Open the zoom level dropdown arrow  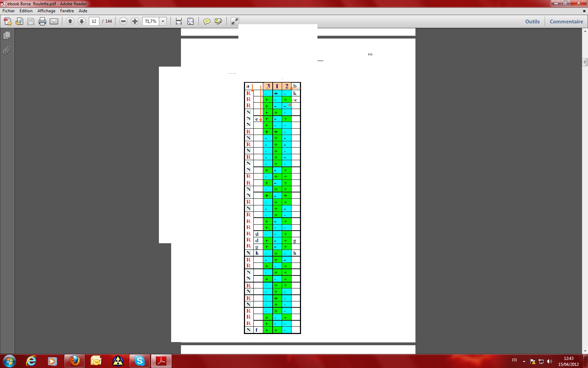pyautogui.click(x=163, y=21)
